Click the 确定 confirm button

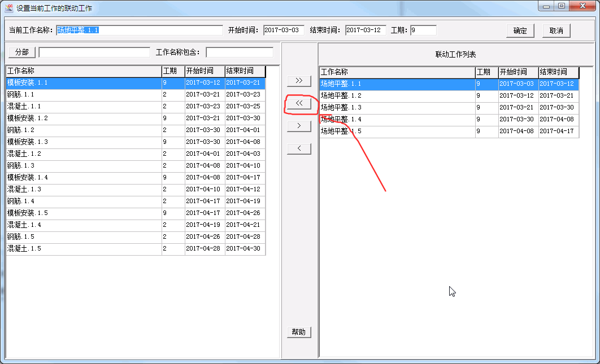520,31
